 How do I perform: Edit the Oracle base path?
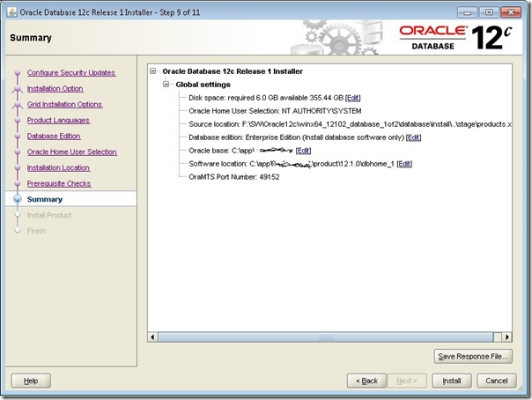[x=303, y=151]
